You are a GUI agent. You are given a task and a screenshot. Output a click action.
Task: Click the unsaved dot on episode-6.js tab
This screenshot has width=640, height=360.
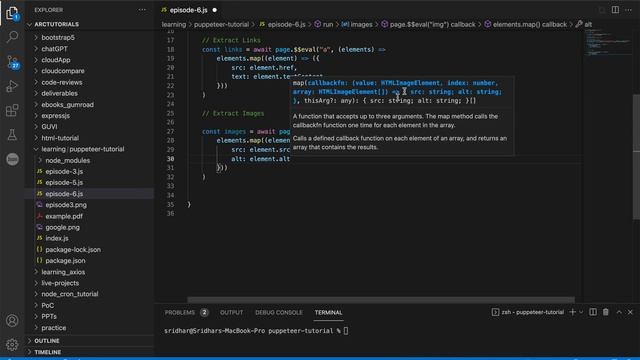[214, 10]
